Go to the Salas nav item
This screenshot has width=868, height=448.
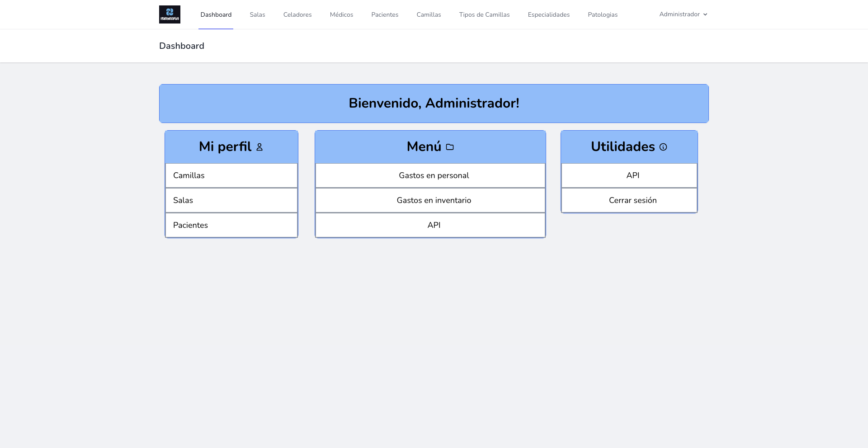click(x=257, y=14)
